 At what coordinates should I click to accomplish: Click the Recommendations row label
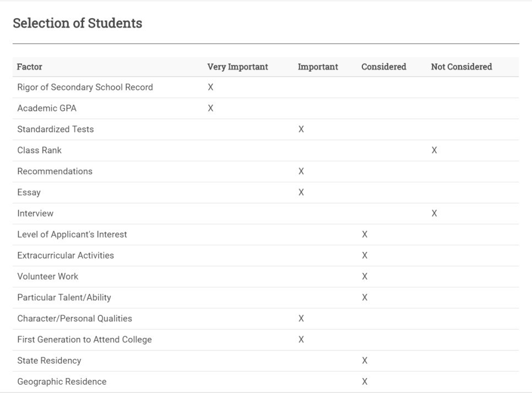55,171
